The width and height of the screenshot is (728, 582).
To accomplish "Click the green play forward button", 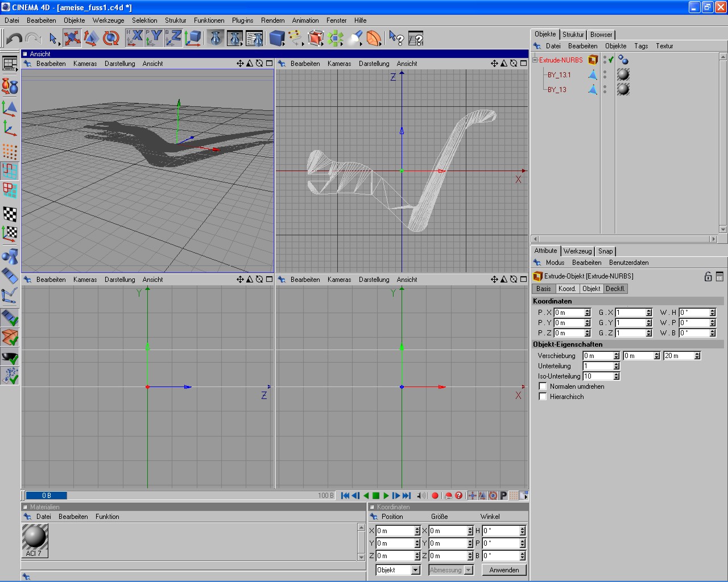I will 386,496.
